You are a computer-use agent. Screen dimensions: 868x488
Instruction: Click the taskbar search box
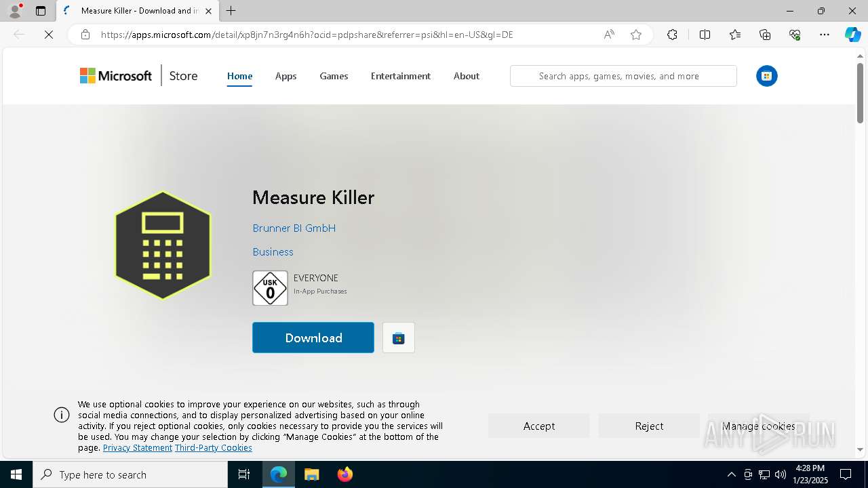tap(130, 474)
